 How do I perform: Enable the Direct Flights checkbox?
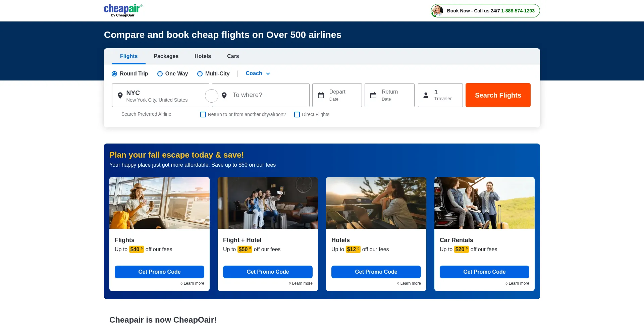click(x=297, y=115)
